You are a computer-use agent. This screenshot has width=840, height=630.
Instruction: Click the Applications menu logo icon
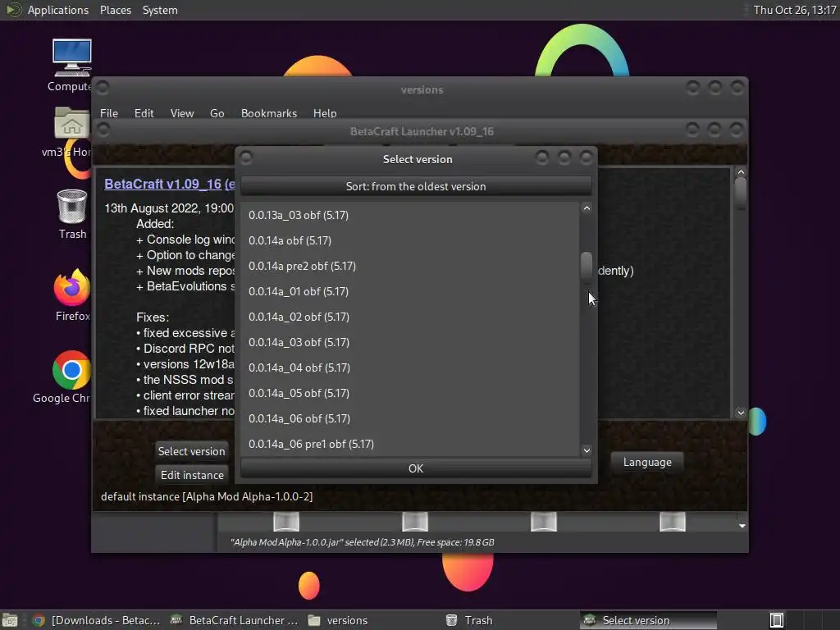pyautogui.click(x=13, y=10)
